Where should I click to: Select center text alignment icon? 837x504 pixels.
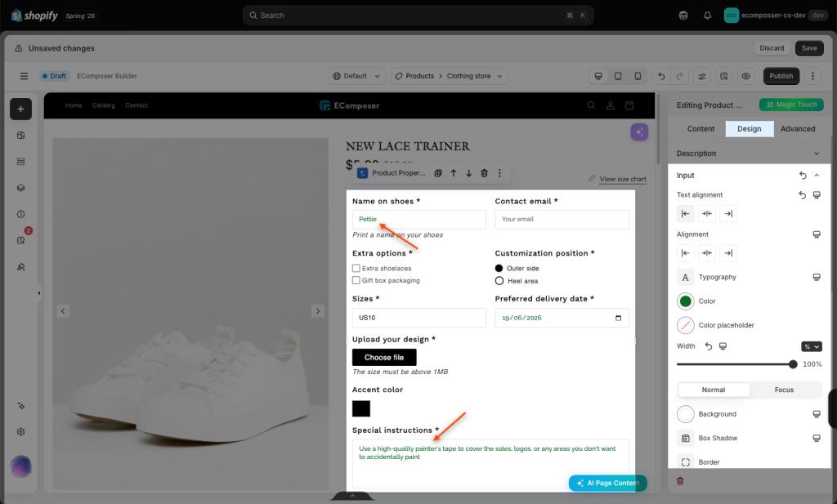tap(707, 213)
